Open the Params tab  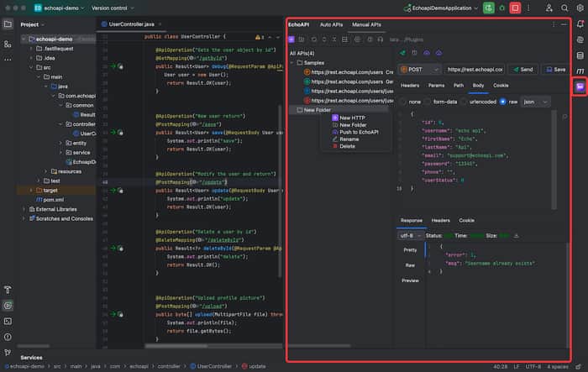[436, 86]
